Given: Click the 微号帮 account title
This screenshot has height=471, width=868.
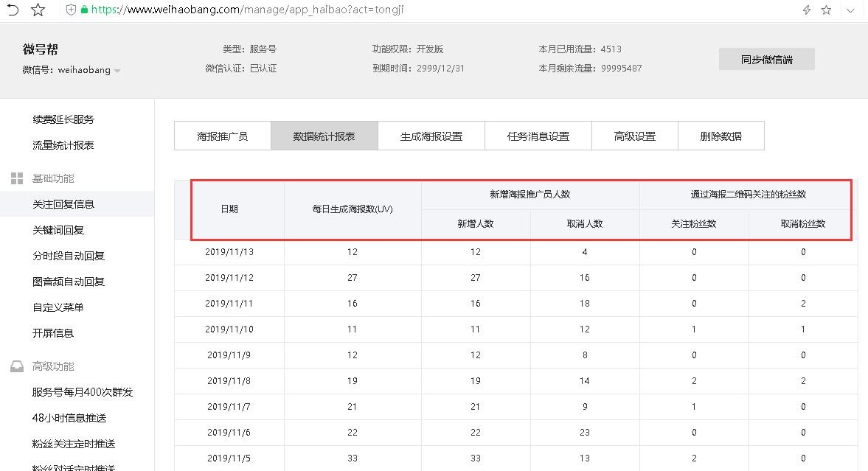Looking at the screenshot, I should (x=41, y=49).
